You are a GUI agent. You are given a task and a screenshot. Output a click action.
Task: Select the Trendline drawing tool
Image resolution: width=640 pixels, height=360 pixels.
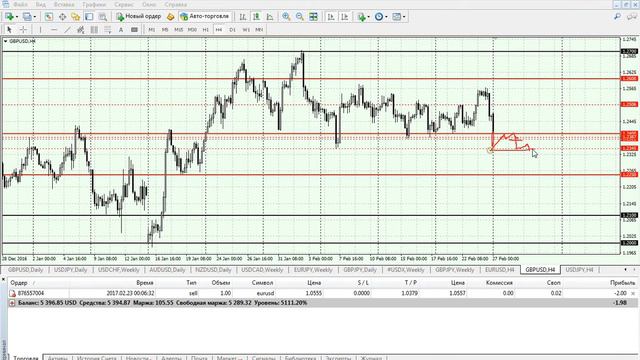pyautogui.click(x=67, y=30)
